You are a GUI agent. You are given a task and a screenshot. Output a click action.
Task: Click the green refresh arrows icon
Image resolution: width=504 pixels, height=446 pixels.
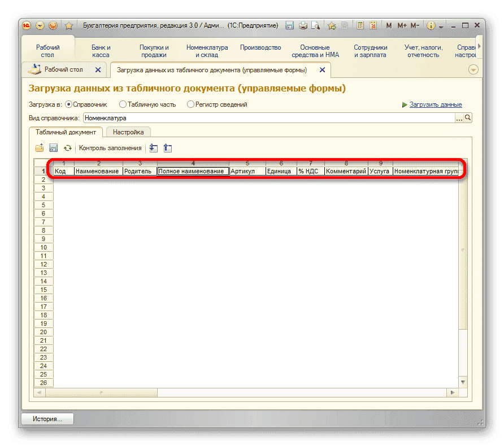click(x=68, y=148)
